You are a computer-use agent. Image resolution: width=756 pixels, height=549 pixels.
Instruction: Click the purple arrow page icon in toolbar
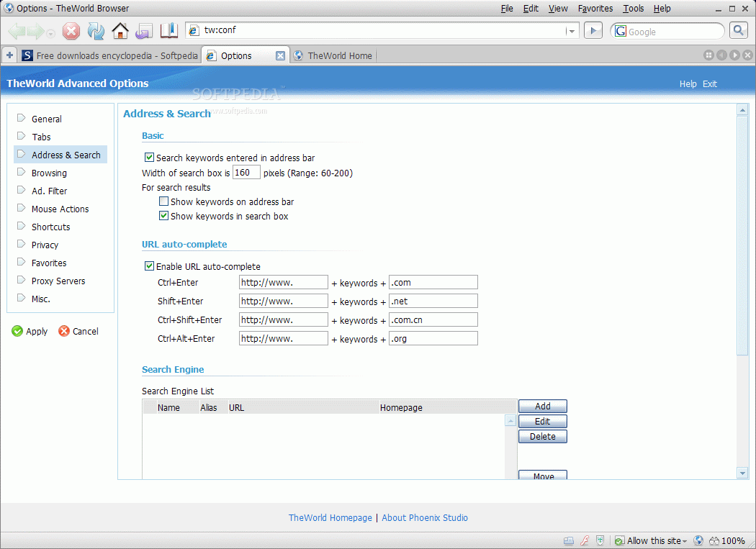point(144,32)
